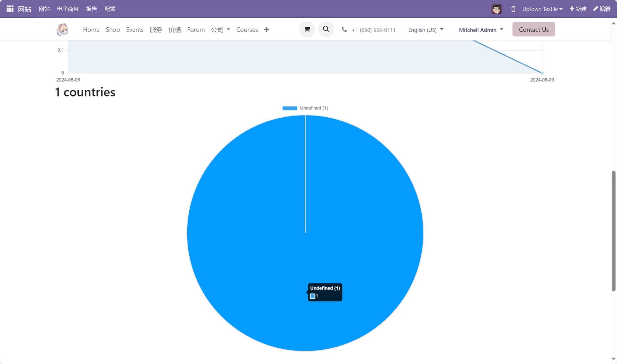Click the phone handset icon
Viewport: 617px width, 364px height.
coord(344,30)
